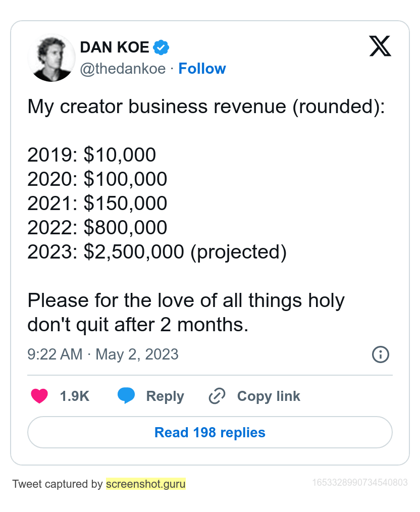
Task: Follow the thedankoe account
Action: (x=202, y=69)
